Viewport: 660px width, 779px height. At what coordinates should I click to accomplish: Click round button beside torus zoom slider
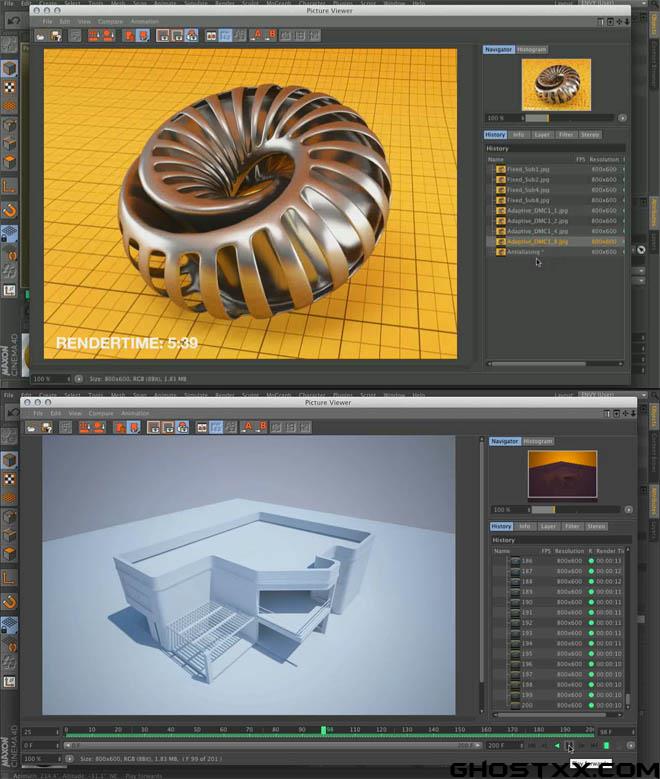(622, 118)
